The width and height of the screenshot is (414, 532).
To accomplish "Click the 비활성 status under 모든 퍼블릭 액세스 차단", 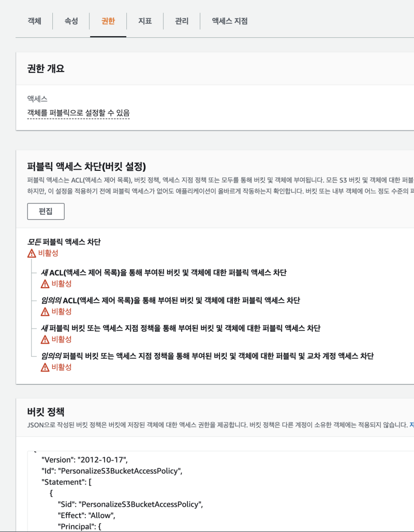I will coord(48,254).
